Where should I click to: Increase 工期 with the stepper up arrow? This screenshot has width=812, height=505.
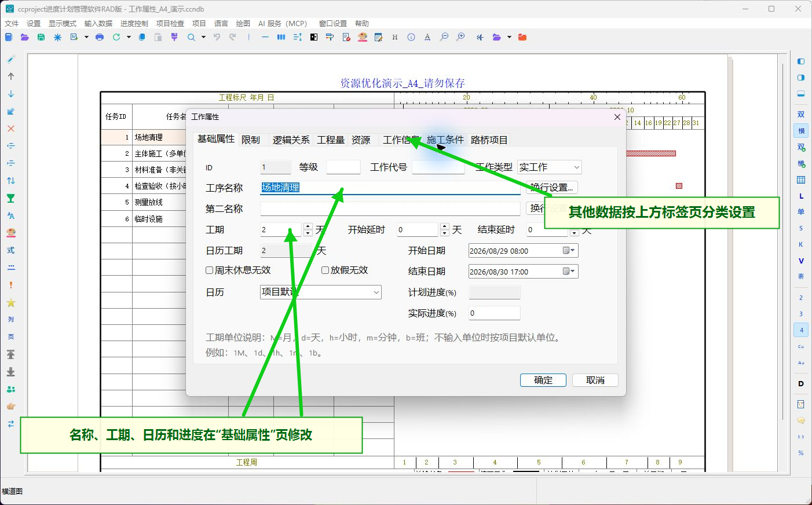(x=308, y=226)
